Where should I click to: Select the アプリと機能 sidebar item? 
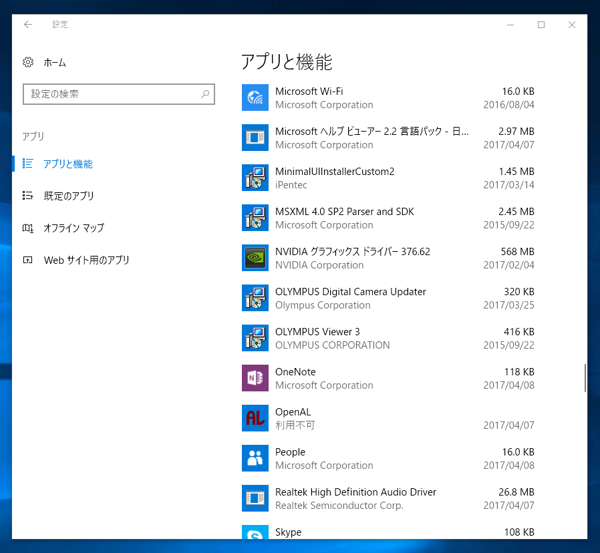(68, 164)
